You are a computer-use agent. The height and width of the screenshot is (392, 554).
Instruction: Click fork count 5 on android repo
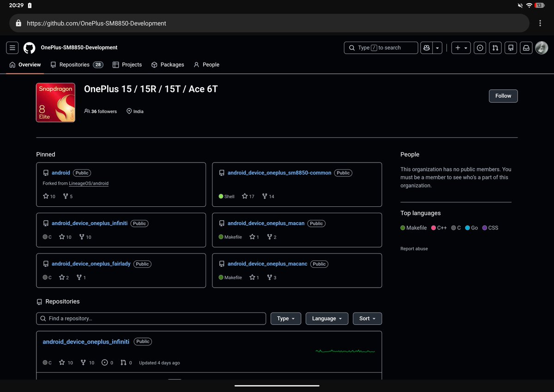coord(68,196)
